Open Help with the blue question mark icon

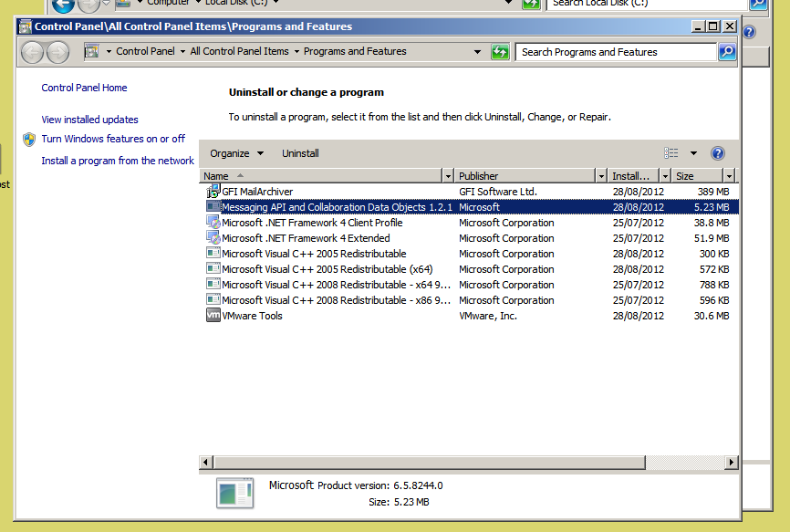pos(717,153)
